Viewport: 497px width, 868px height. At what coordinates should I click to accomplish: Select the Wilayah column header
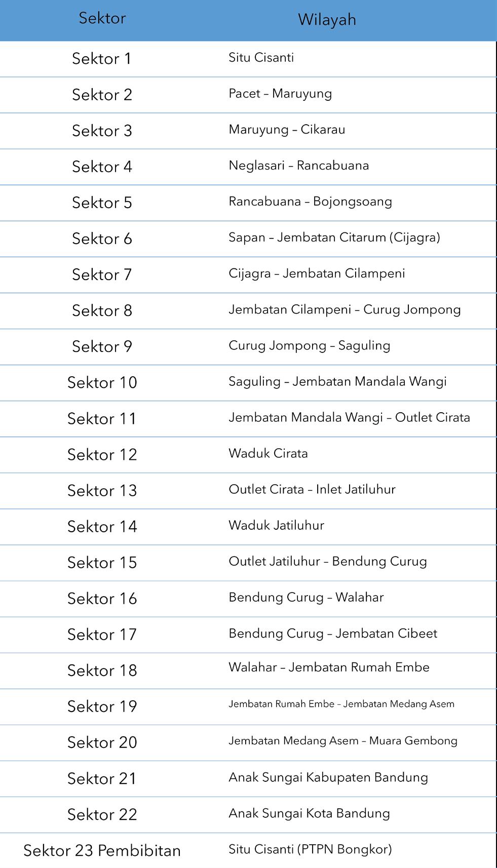pyautogui.click(x=327, y=19)
